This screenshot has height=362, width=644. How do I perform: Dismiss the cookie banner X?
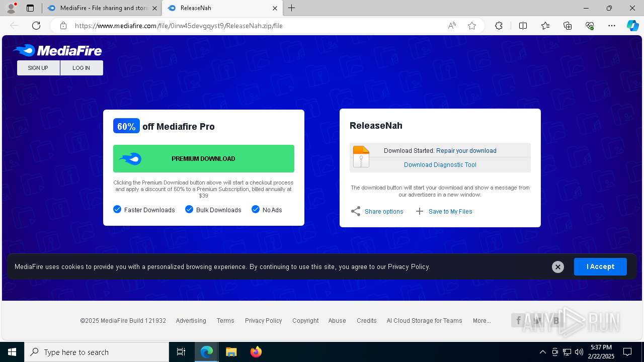pos(558,267)
